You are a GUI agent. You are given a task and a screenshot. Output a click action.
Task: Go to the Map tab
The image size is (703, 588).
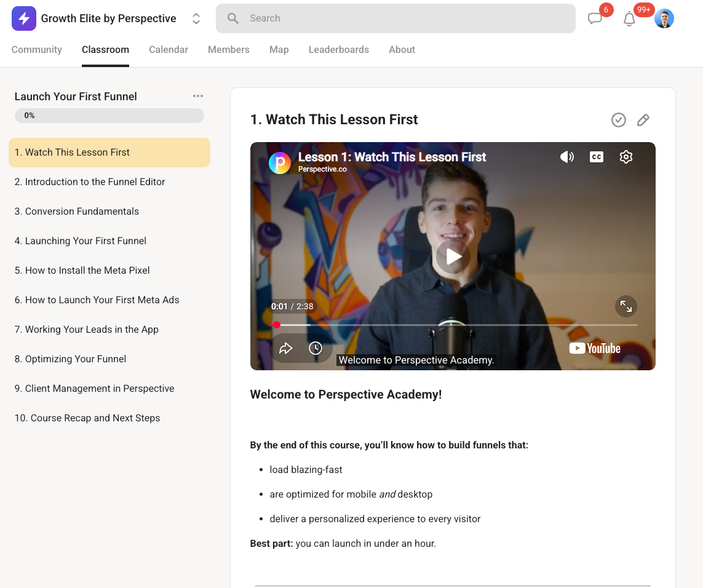click(279, 49)
